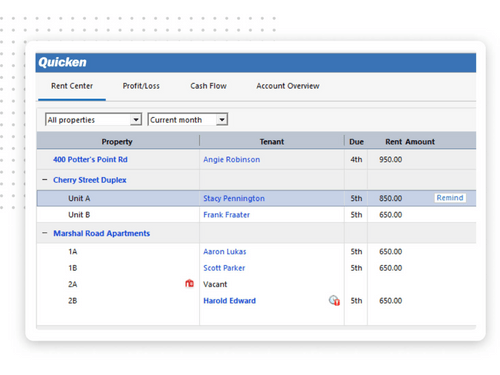The height and width of the screenshot is (375, 500).
Task: Click the 5th due date for Stacy Pennington
Action: point(356,198)
